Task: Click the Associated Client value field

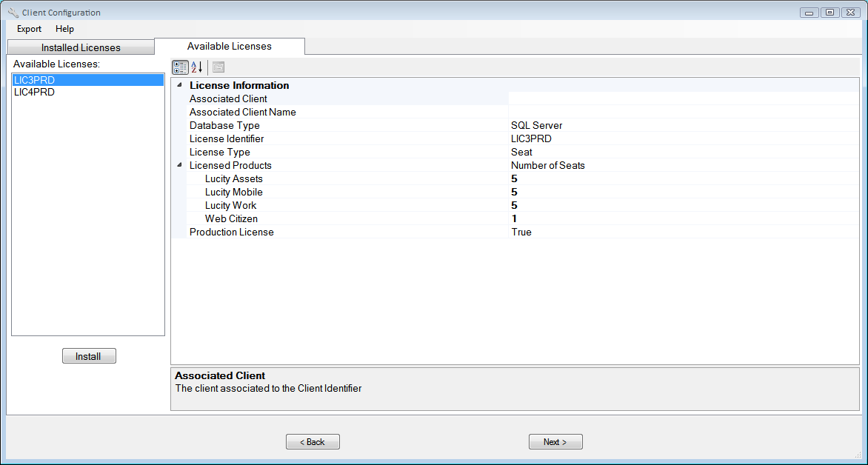Action: click(x=681, y=98)
